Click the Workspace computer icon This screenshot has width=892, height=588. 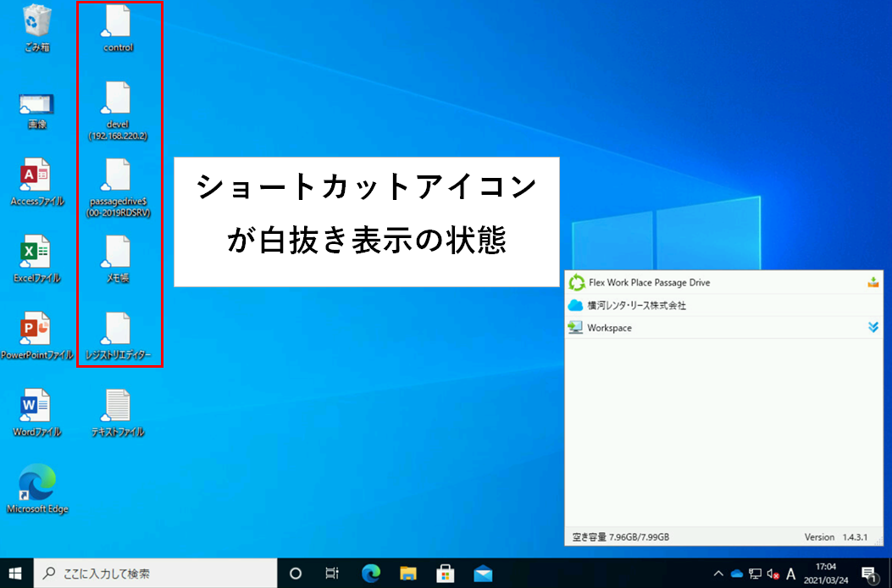(x=576, y=328)
